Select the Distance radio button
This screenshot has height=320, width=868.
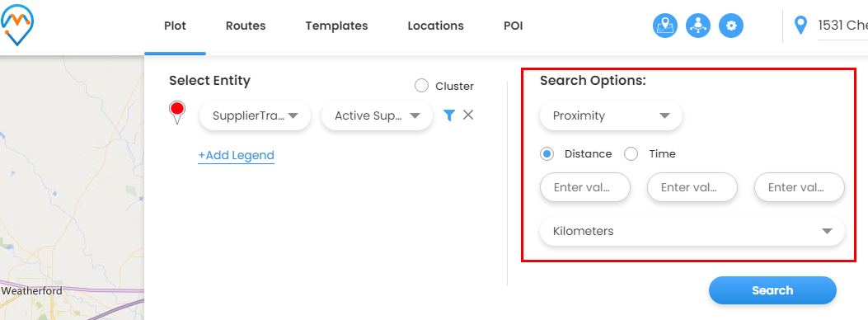pyautogui.click(x=547, y=154)
